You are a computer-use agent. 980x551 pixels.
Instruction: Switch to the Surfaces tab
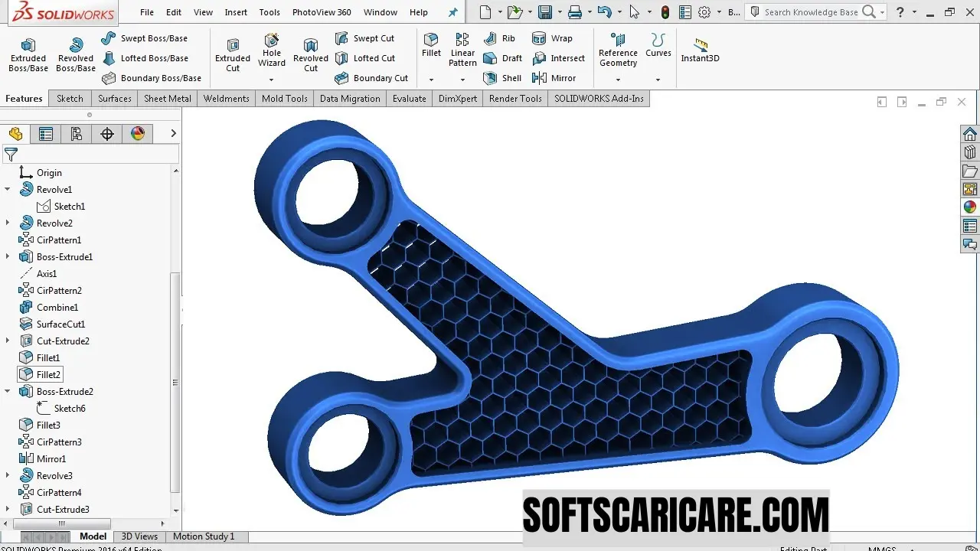pos(115,99)
